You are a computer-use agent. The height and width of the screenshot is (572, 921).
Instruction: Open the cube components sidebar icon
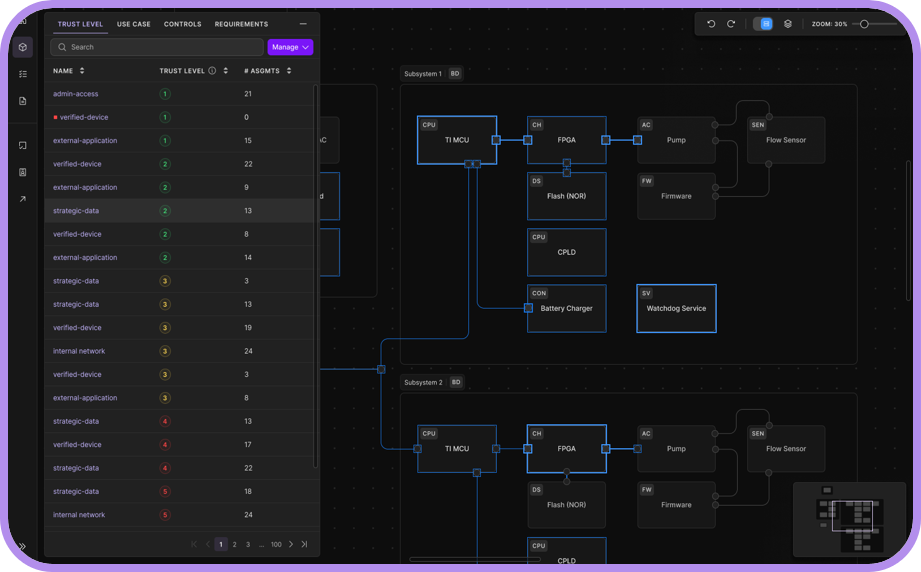click(22, 47)
